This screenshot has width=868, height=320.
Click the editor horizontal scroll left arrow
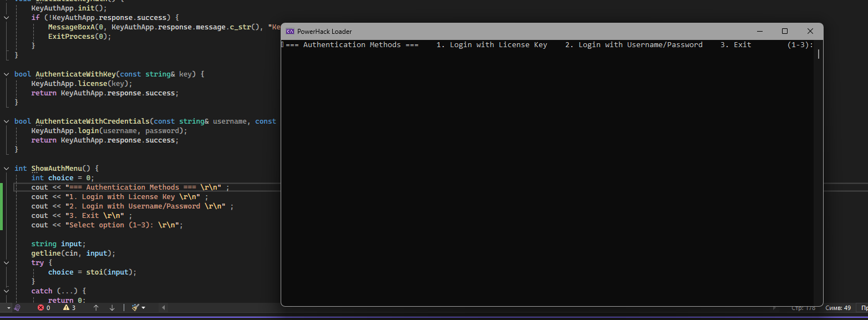click(163, 308)
